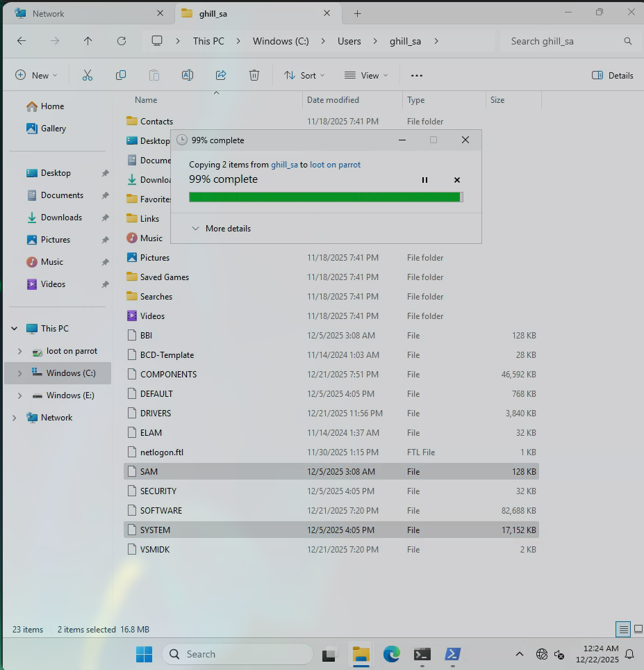This screenshot has width=644, height=670.
Task: Select Users in the breadcrumb path
Action: click(349, 41)
